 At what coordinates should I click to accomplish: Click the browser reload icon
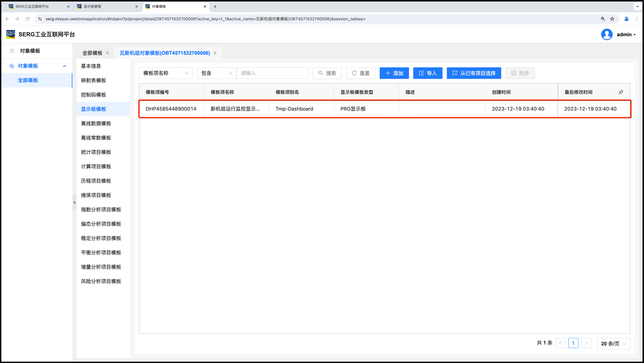(x=28, y=19)
